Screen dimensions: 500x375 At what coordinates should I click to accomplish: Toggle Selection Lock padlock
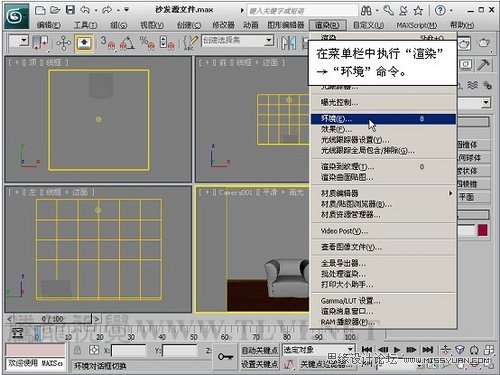pos(77,350)
